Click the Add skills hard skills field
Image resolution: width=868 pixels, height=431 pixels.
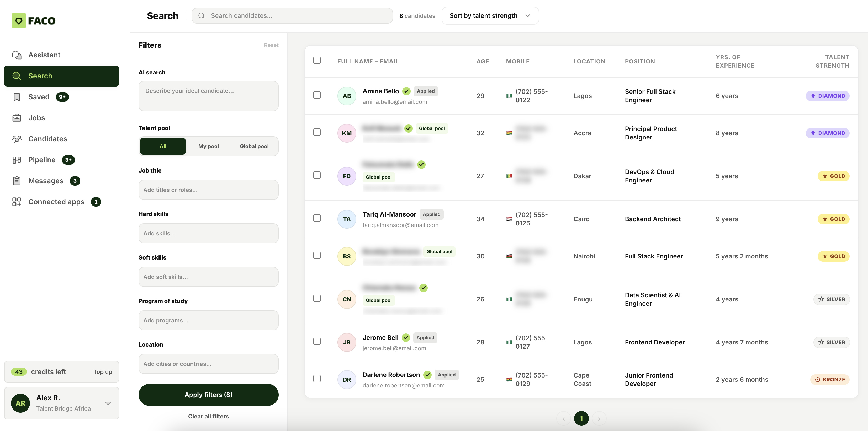point(208,233)
